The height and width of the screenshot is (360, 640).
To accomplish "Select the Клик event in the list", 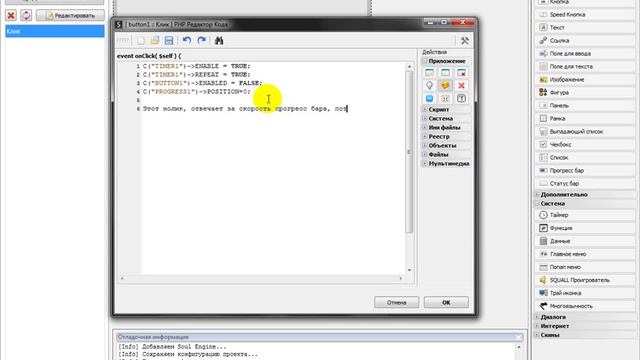I will 55,31.
